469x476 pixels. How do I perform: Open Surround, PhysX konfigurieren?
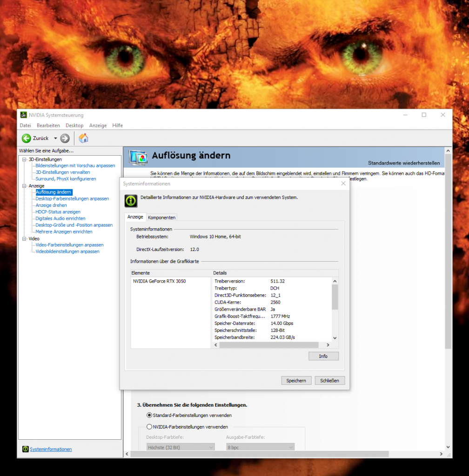(x=66, y=179)
